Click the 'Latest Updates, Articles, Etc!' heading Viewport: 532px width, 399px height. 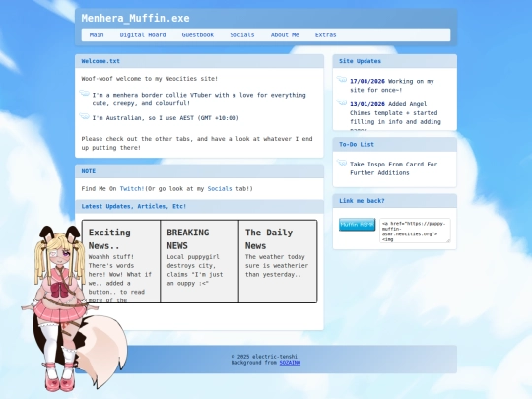[134, 206]
